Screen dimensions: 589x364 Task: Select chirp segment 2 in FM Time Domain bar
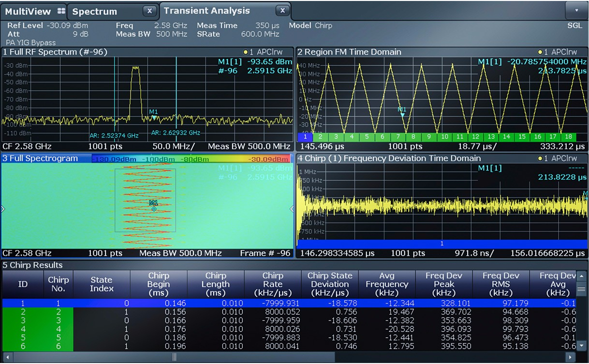coord(321,137)
